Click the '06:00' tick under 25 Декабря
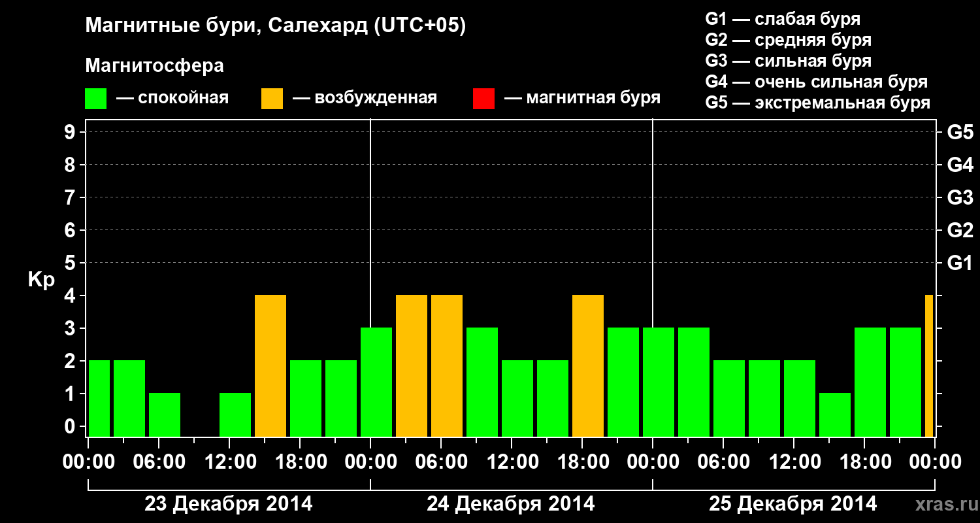 point(723,462)
